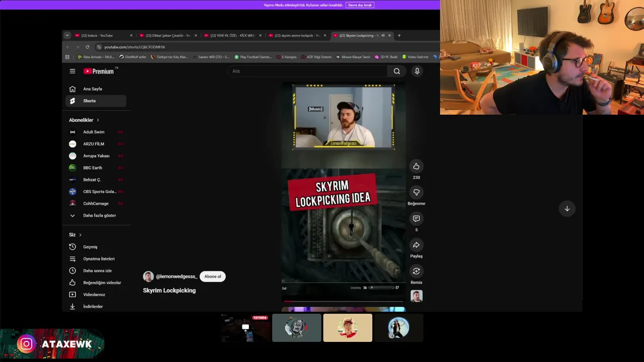644x362 pixels.
Task: Open the E-Kampüs bookmark
Action: tap(286, 57)
